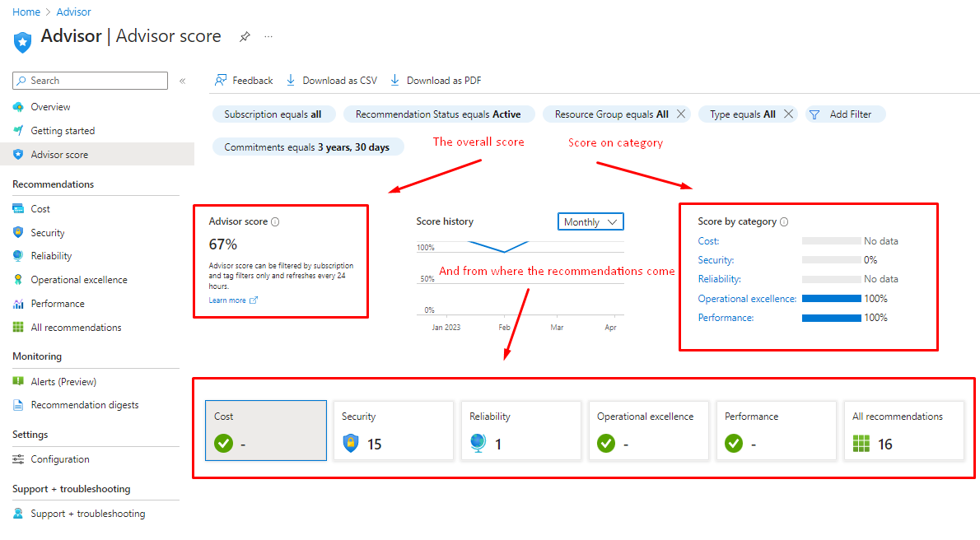Click the Advisor score info icon

[x=275, y=222]
